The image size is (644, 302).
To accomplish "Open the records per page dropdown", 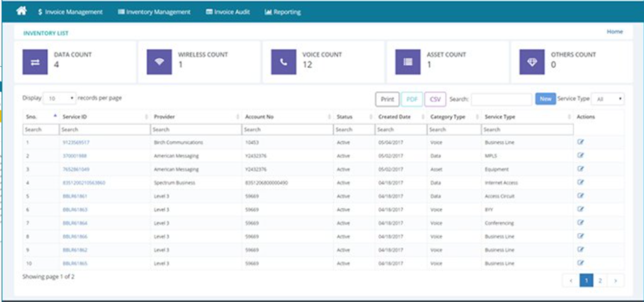I will point(60,99).
